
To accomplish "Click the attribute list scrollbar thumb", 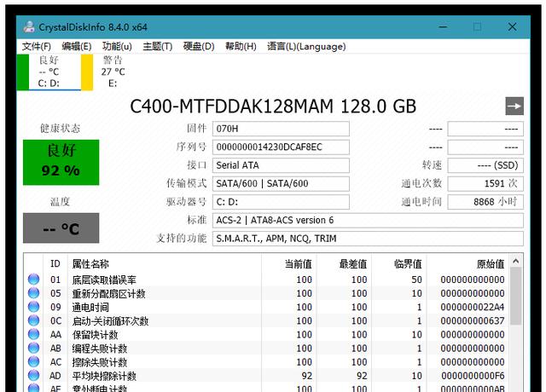I will [516, 297].
